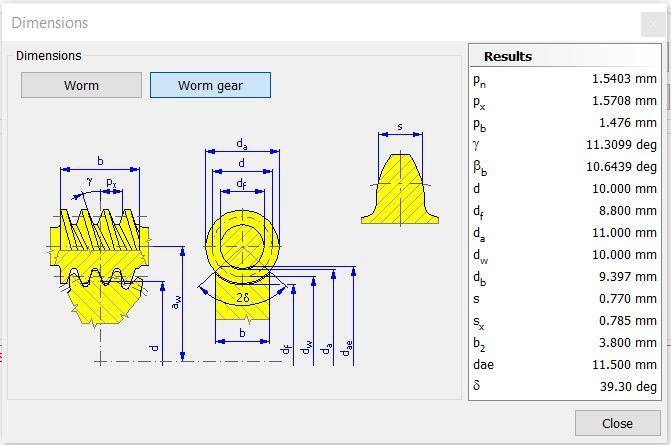Select the Worm gear button

tap(210, 85)
